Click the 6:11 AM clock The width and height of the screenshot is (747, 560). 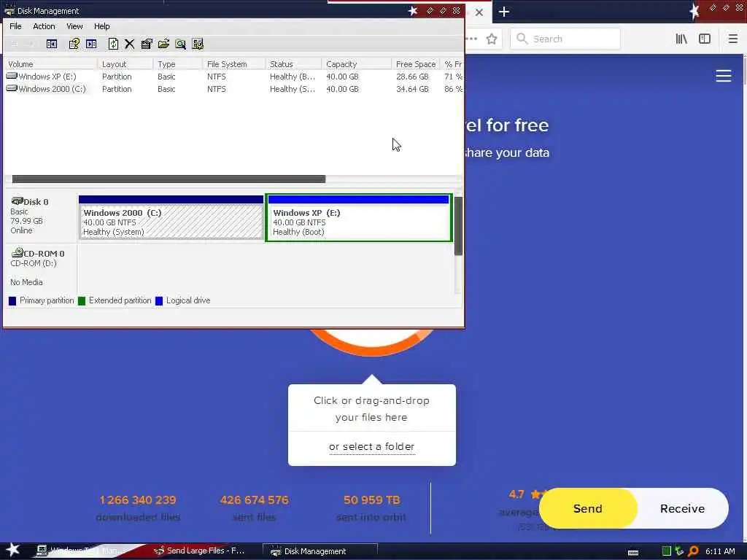(x=720, y=551)
